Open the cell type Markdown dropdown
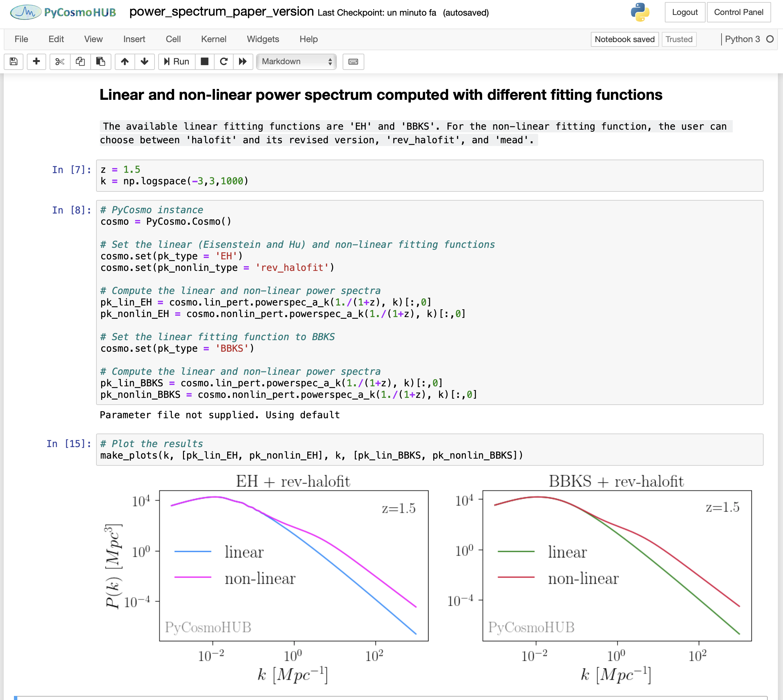The image size is (783, 700). [x=296, y=61]
